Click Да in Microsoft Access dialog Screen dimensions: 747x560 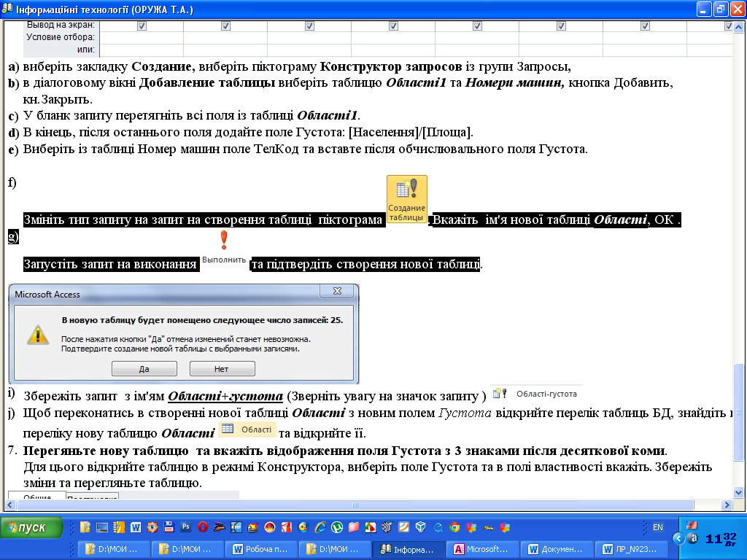144,368
